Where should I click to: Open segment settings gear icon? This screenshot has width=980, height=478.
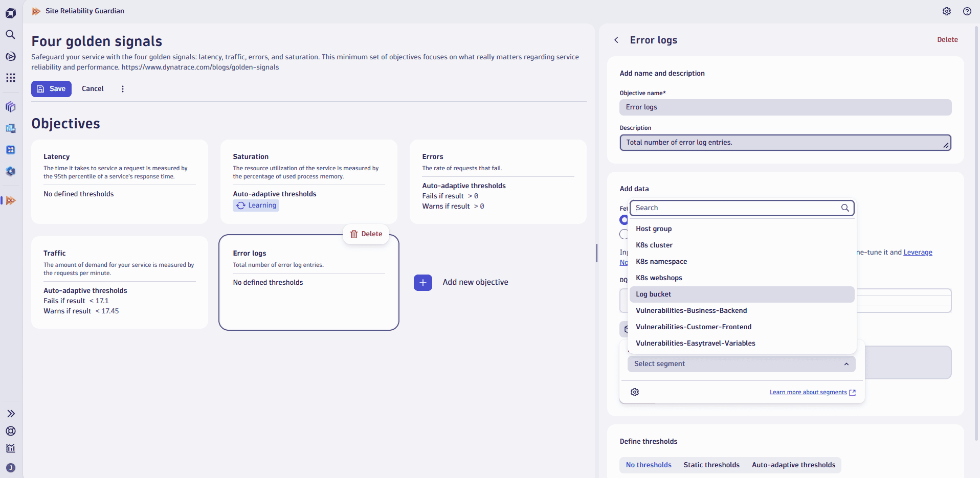[635, 392]
